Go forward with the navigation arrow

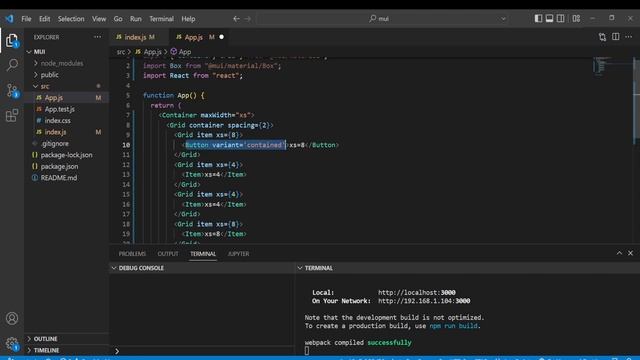(x=248, y=19)
